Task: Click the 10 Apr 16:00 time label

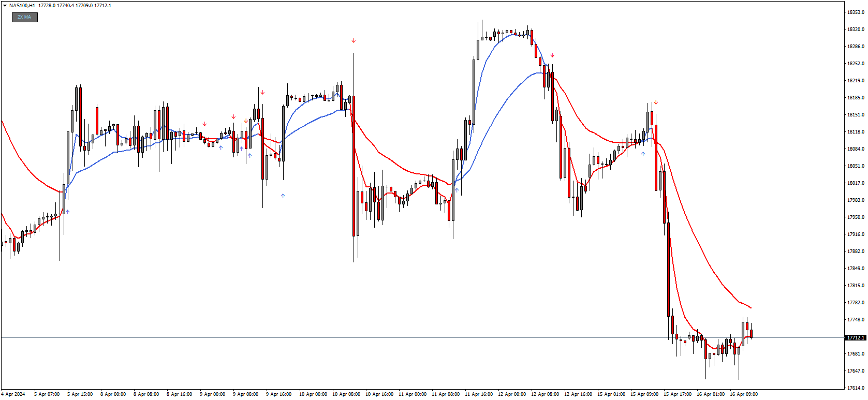Action: (379, 394)
